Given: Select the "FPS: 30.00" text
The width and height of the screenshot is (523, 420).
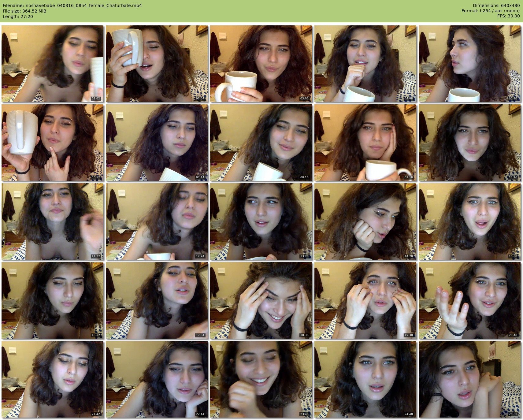Looking at the screenshot, I should click(x=508, y=17).
